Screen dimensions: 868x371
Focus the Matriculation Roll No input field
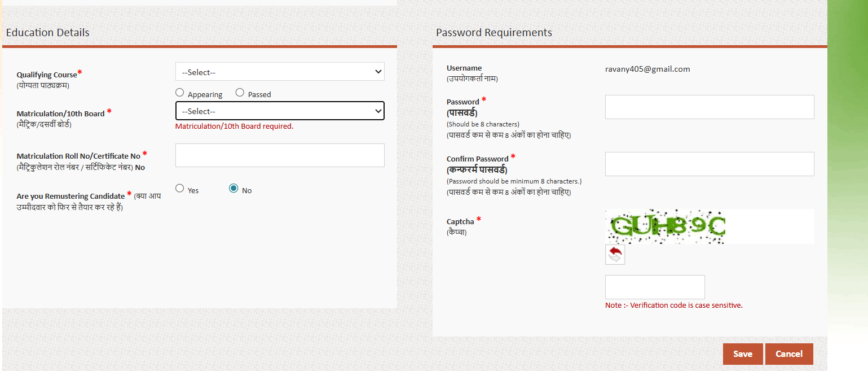(280, 155)
